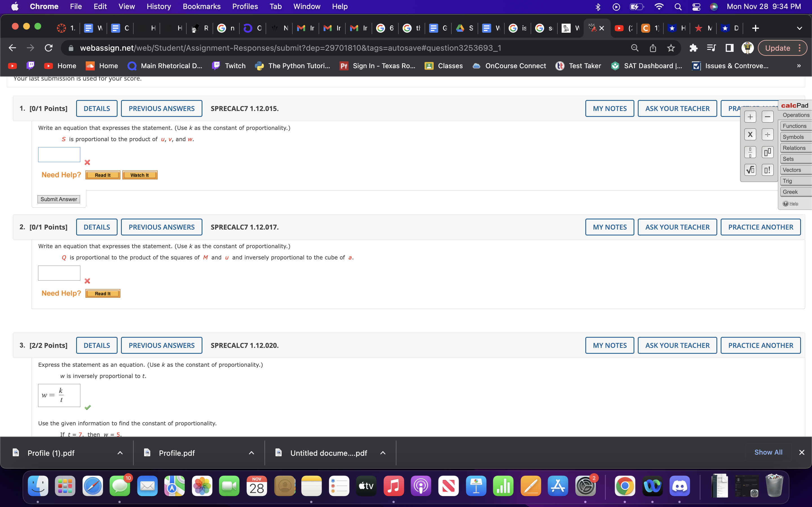Select the multiplication X in calcPad
Image resolution: width=812 pixels, height=507 pixels.
pyautogui.click(x=751, y=134)
